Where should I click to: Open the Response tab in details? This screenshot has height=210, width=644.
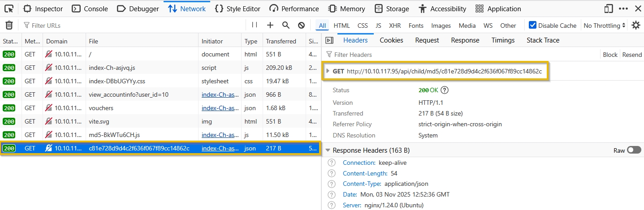click(x=465, y=40)
